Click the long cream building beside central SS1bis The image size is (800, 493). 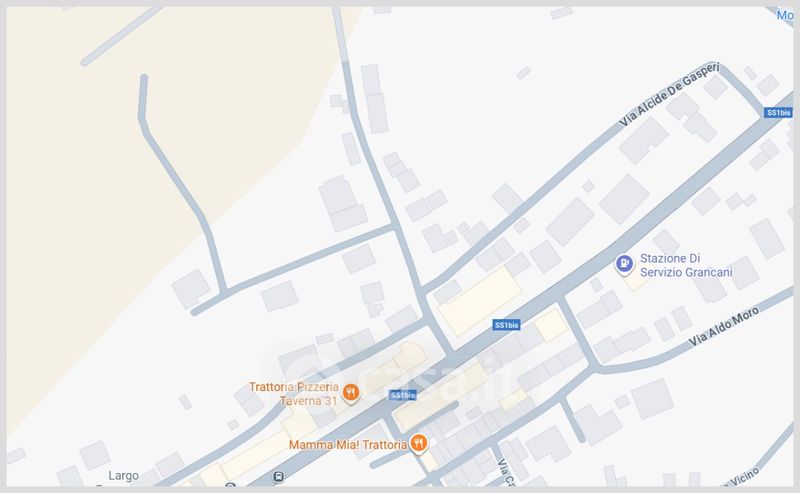coord(480,301)
